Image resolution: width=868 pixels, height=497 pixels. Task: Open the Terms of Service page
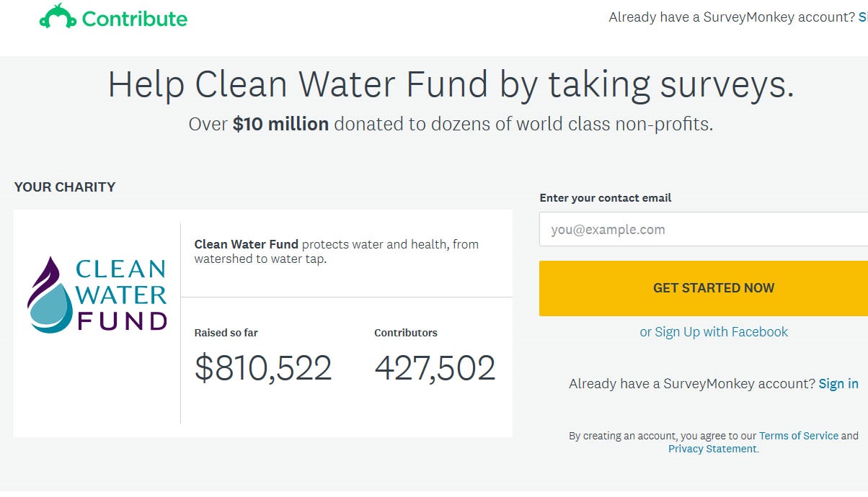click(799, 435)
